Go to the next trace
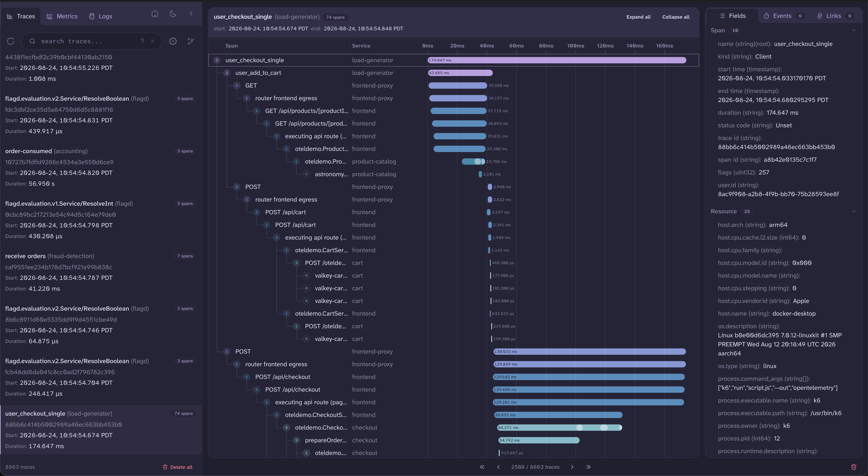The image size is (868, 476). coord(572,467)
